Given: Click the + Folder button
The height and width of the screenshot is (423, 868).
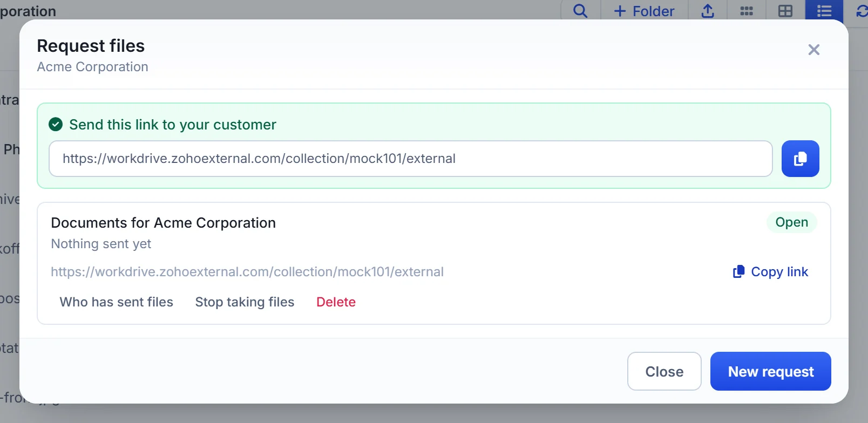Looking at the screenshot, I should click(645, 11).
